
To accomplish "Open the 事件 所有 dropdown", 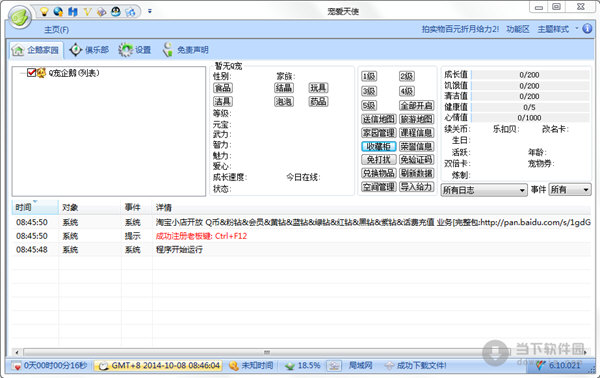I will 570,190.
